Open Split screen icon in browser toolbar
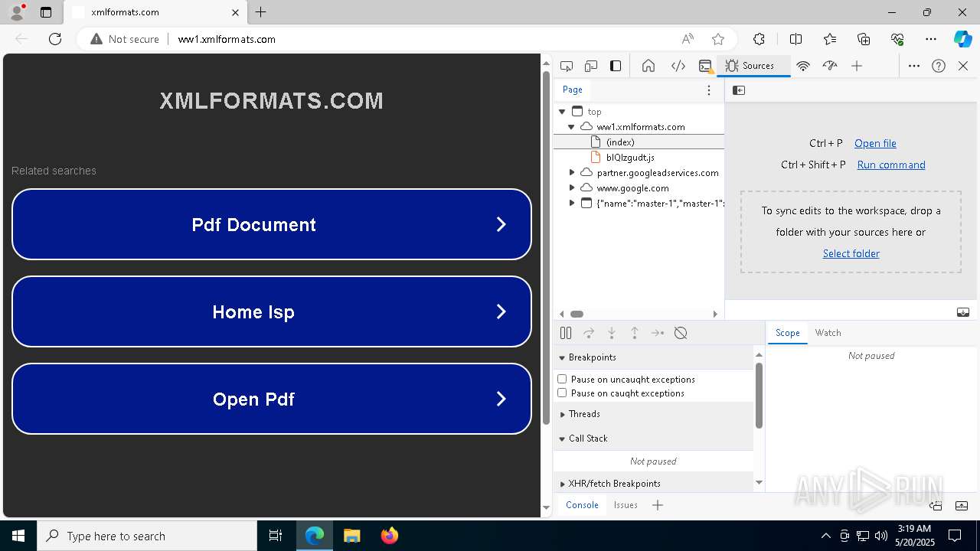Viewport: 980px width, 551px height. click(796, 39)
